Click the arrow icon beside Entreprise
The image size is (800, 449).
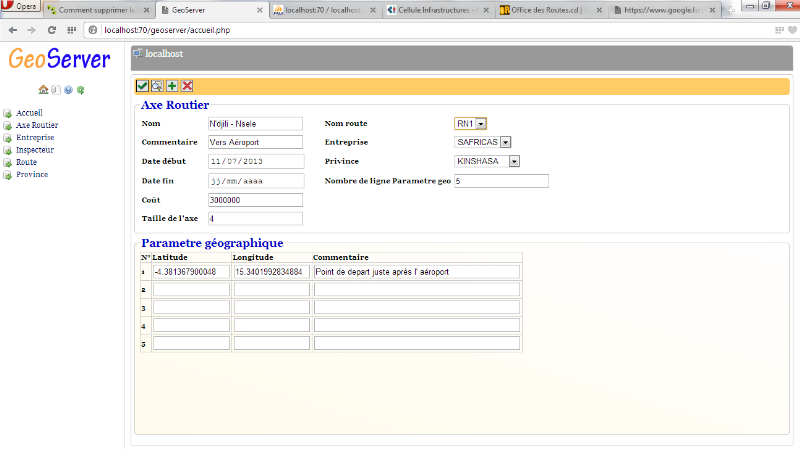[8, 138]
